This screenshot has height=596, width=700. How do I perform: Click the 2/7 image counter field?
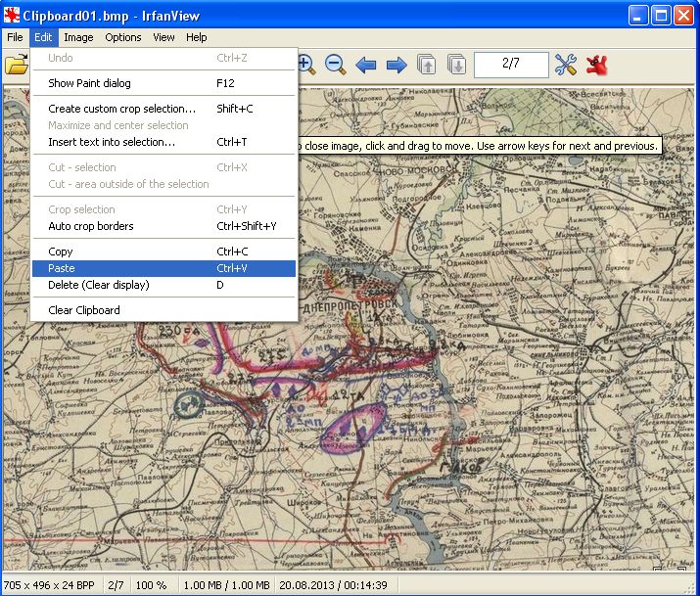click(511, 65)
